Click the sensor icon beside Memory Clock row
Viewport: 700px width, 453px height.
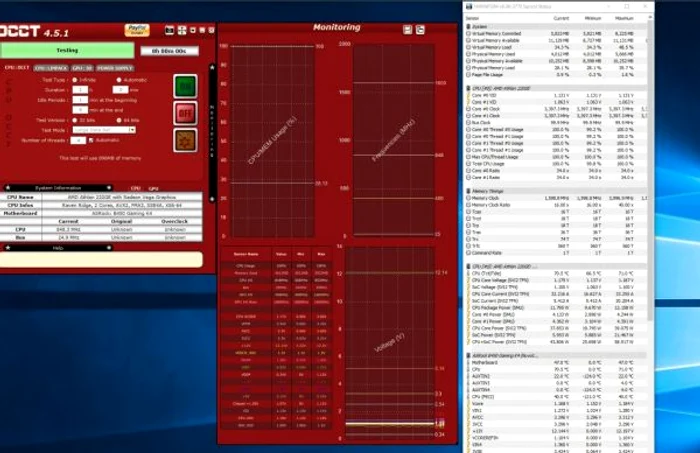pyautogui.click(x=468, y=198)
